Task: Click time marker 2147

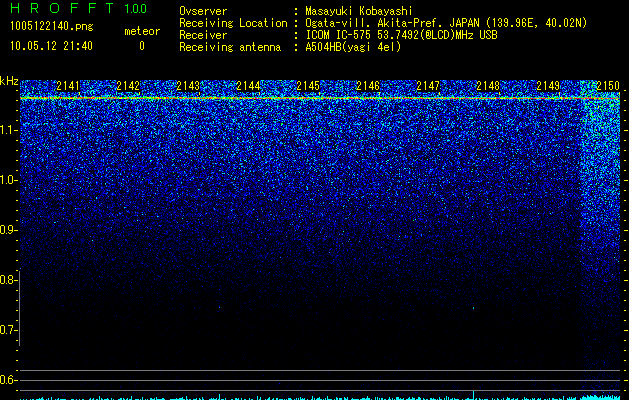Action: [428, 85]
